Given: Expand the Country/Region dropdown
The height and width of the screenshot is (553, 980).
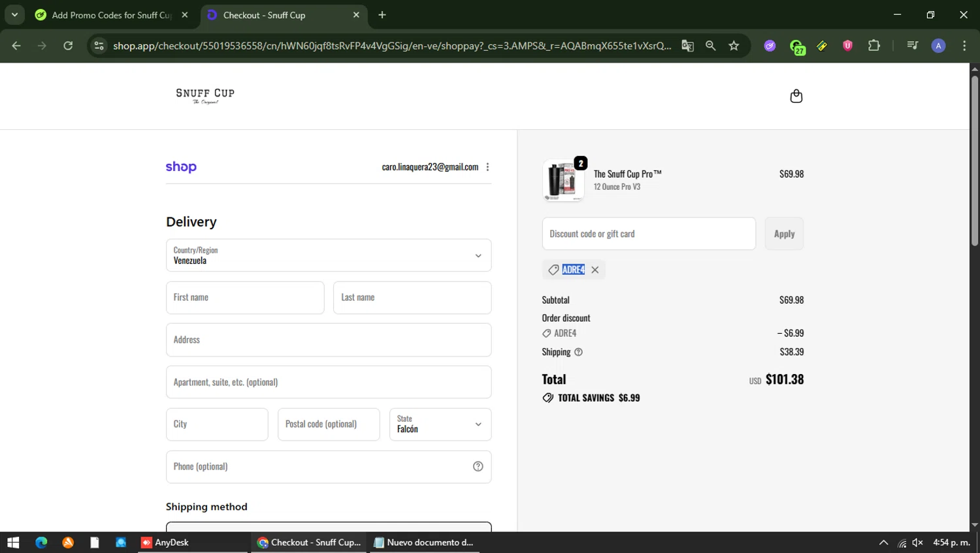Looking at the screenshot, I should (x=329, y=255).
